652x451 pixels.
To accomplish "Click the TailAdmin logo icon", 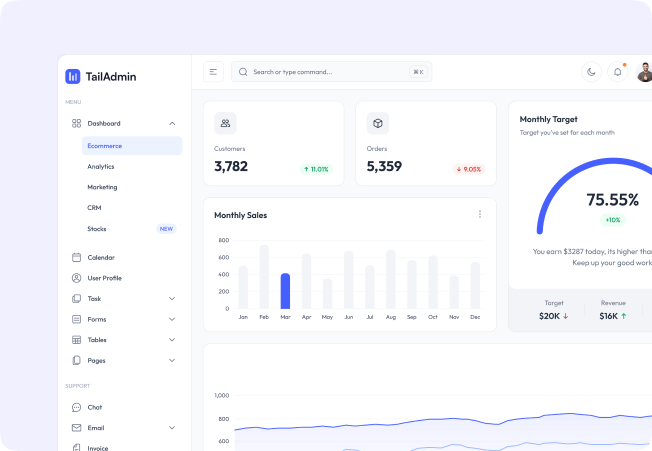I will pos(73,76).
